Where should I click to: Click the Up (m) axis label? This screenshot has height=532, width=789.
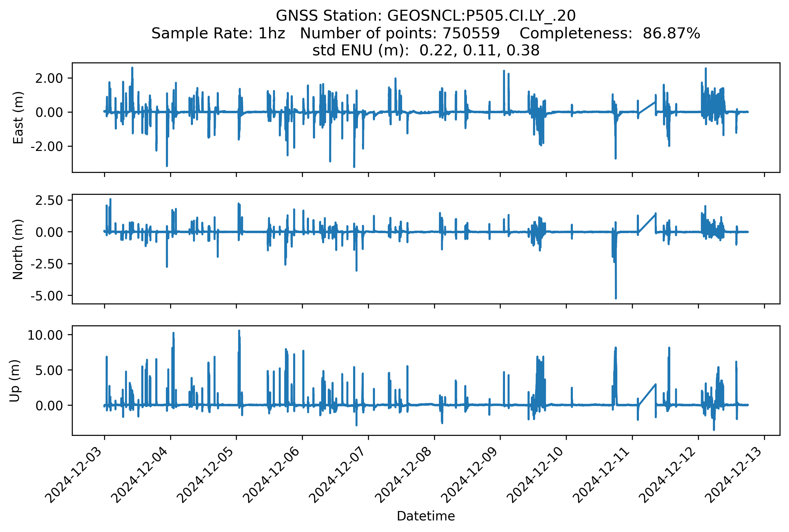click(x=15, y=381)
